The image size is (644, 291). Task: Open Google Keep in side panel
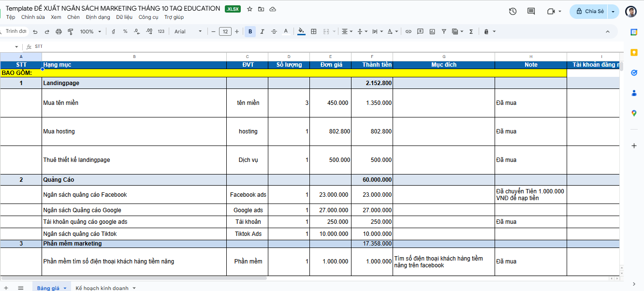[634, 52]
